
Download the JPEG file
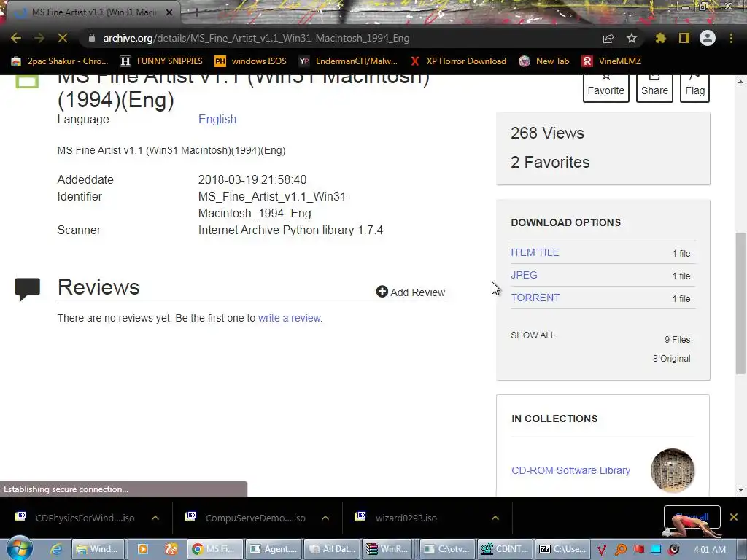(x=524, y=275)
